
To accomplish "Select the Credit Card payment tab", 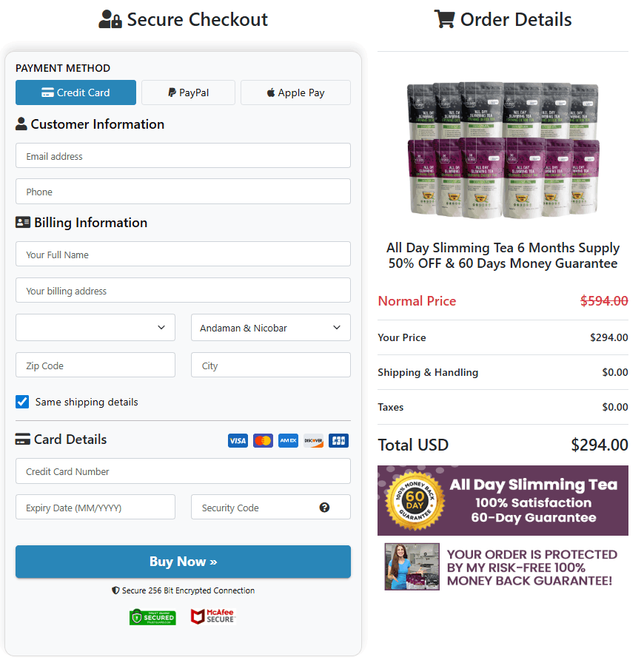I will tap(76, 92).
